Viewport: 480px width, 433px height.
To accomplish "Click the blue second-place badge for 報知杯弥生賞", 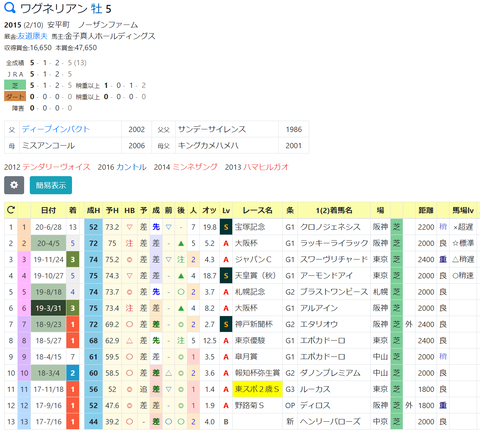I will tap(73, 373).
